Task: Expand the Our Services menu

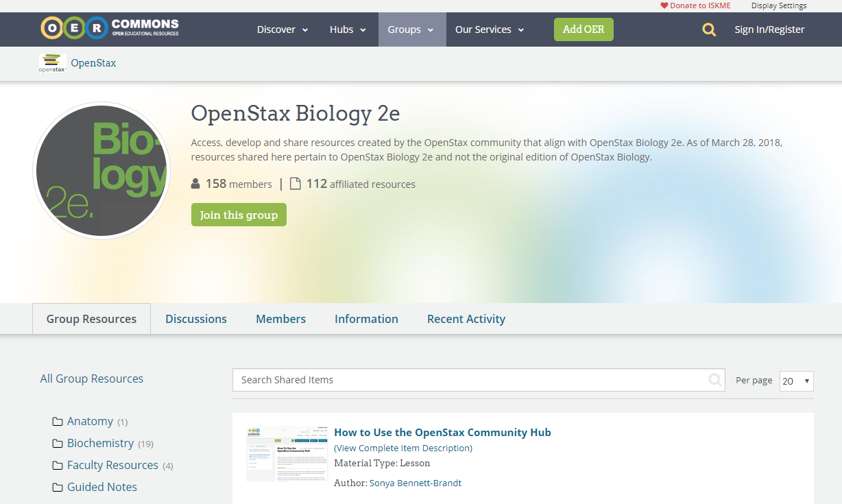Action: (489, 29)
